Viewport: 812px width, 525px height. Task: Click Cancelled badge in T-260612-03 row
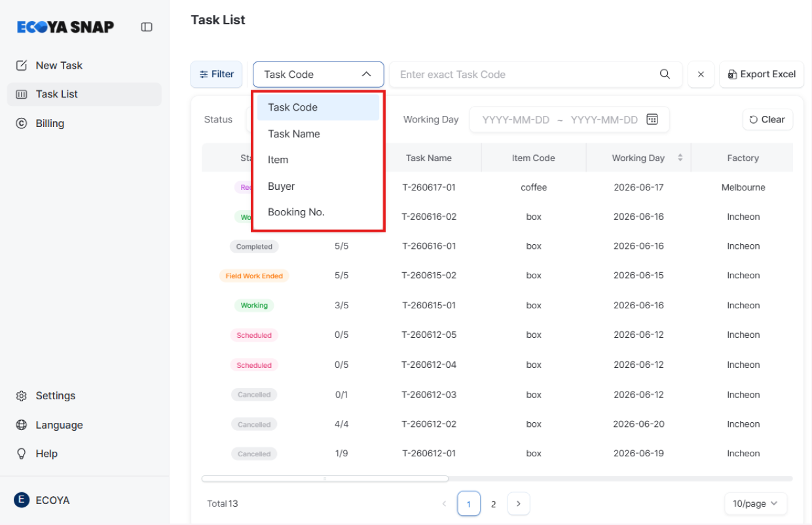[x=254, y=395]
